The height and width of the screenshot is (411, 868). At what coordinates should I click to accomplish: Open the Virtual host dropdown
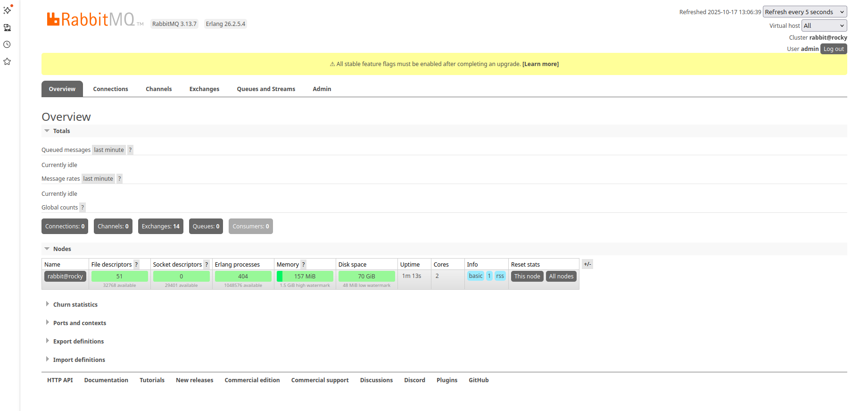click(824, 25)
